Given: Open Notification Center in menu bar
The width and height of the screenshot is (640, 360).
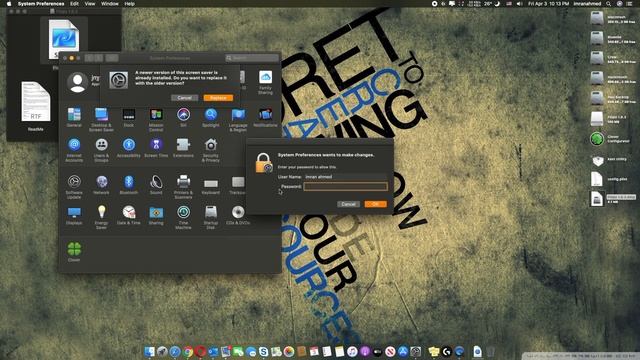Looking at the screenshot, I should [629, 4].
